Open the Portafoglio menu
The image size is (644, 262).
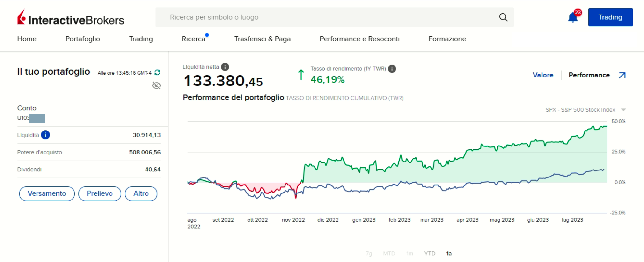(x=83, y=39)
